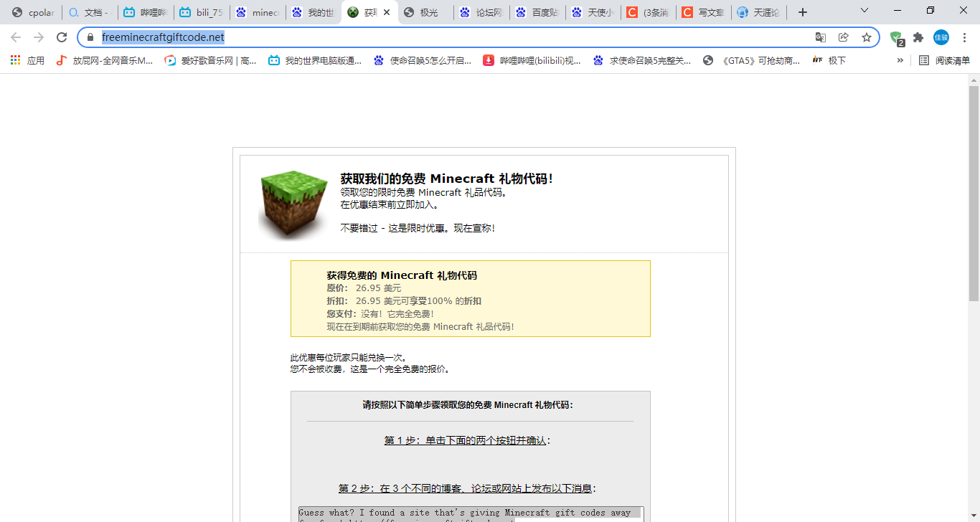Open the minec browser tab
Image resolution: width=980 pixels, height=522 pixels.
[x=257, y=12]
